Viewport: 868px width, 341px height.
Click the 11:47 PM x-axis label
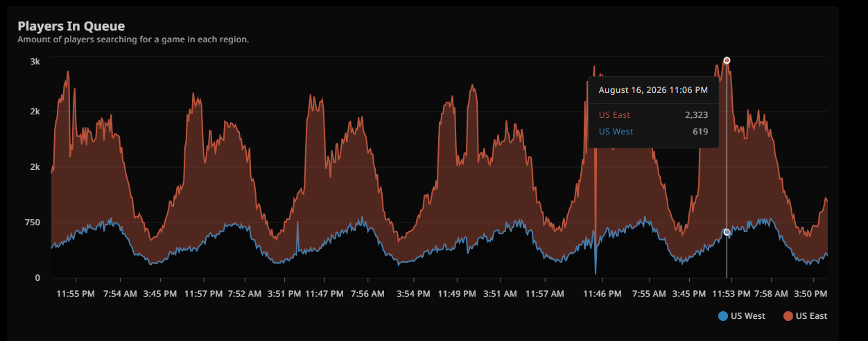pyautogui.click(x=324, y=294)
